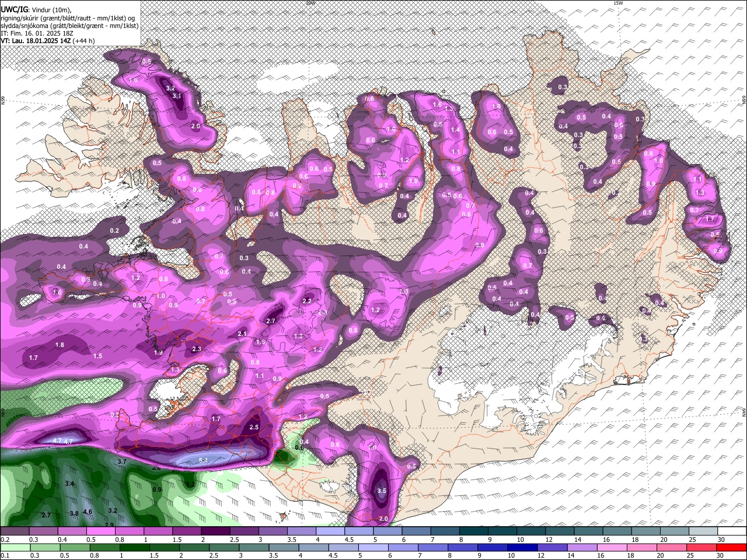Click the 2.2 snowfall value on the map
The width and height of the screenshot is (747, 560).
[x=307, y=301]
